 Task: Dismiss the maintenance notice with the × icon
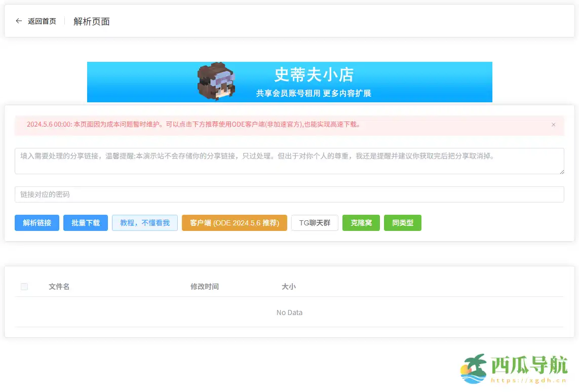coord(553,125)
